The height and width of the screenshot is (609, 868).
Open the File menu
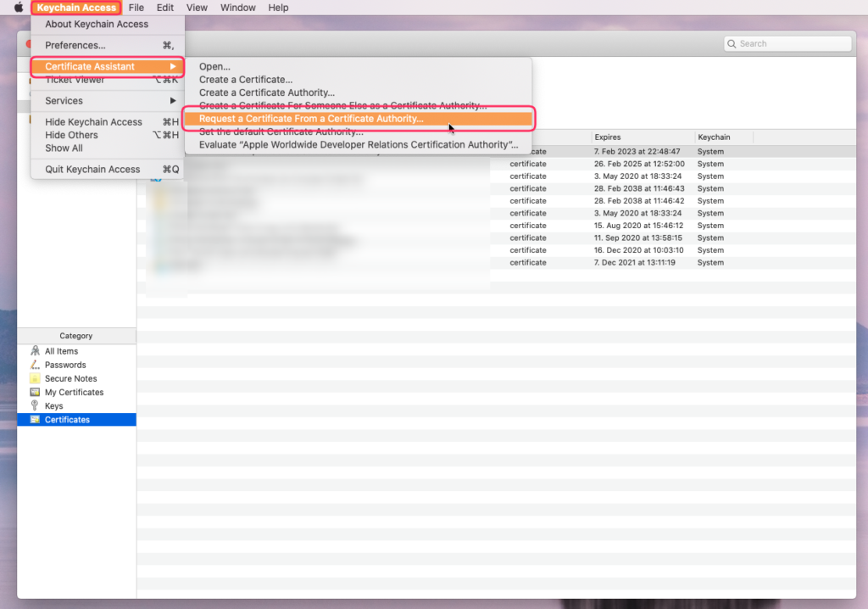[136, 8]
